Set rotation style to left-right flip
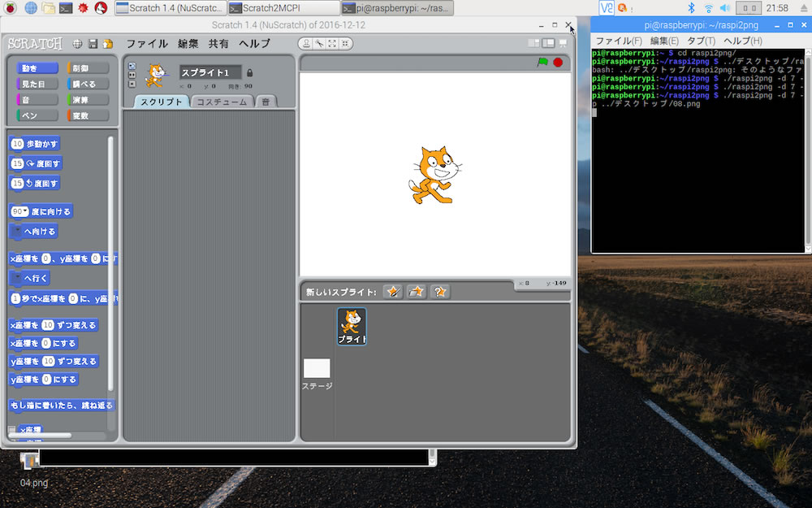 132,75
